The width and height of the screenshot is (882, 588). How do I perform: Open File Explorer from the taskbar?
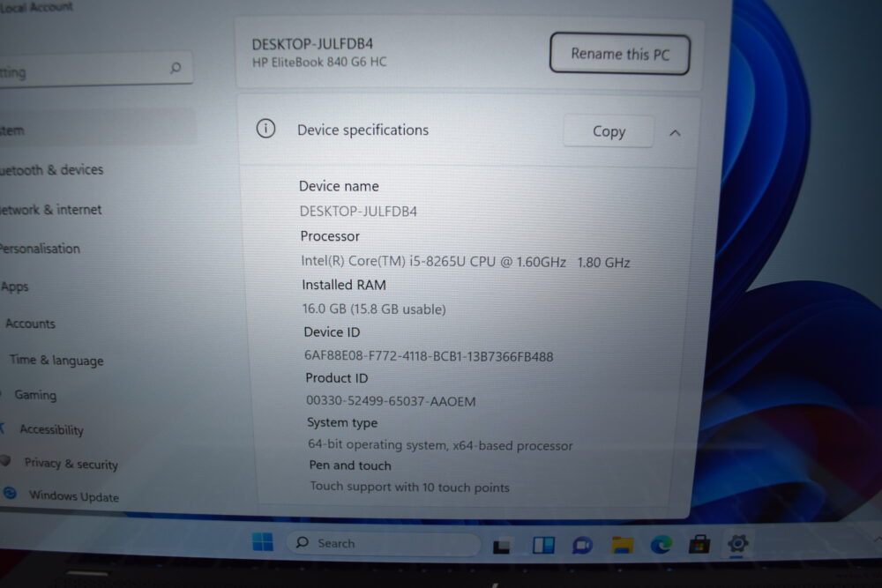pyautogui.click(x=622, y=544)
